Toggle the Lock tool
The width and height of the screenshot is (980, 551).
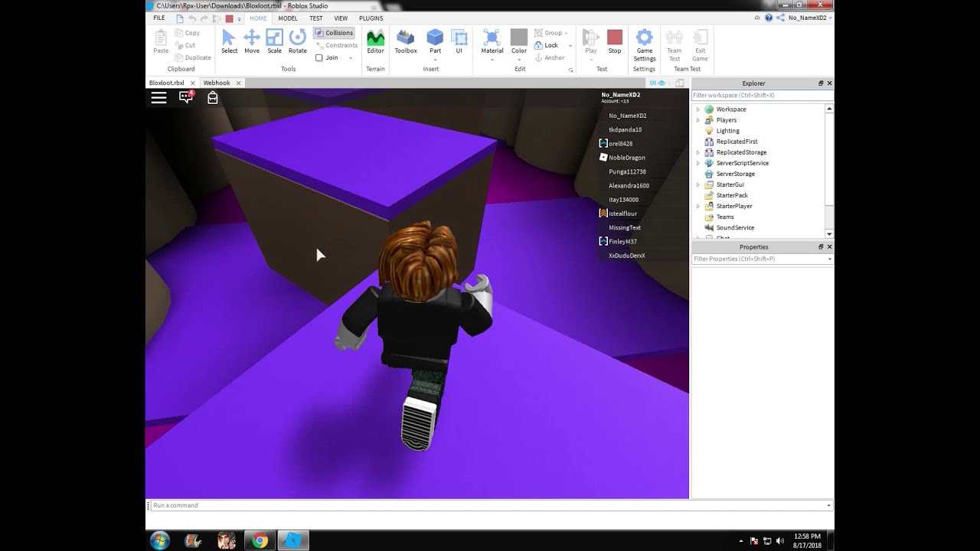click(546, 45)
